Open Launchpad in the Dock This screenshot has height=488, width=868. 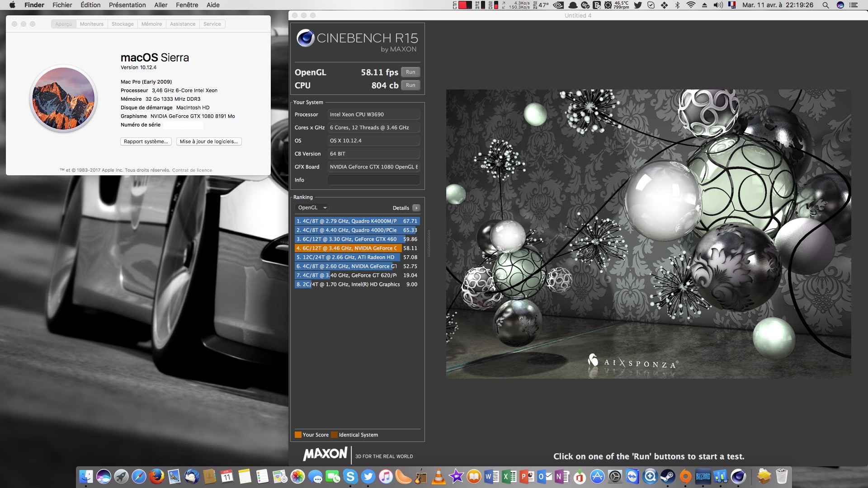pos(121,476)
